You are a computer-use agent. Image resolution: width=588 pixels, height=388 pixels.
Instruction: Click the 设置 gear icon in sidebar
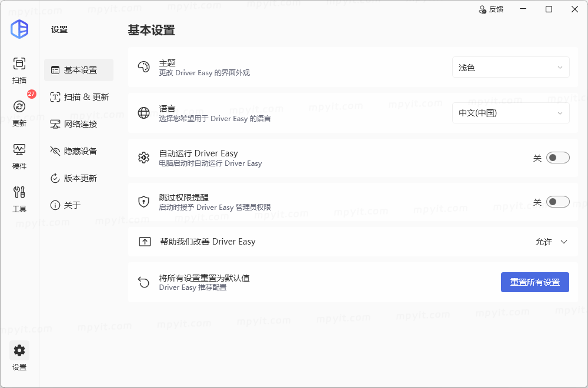19,350
